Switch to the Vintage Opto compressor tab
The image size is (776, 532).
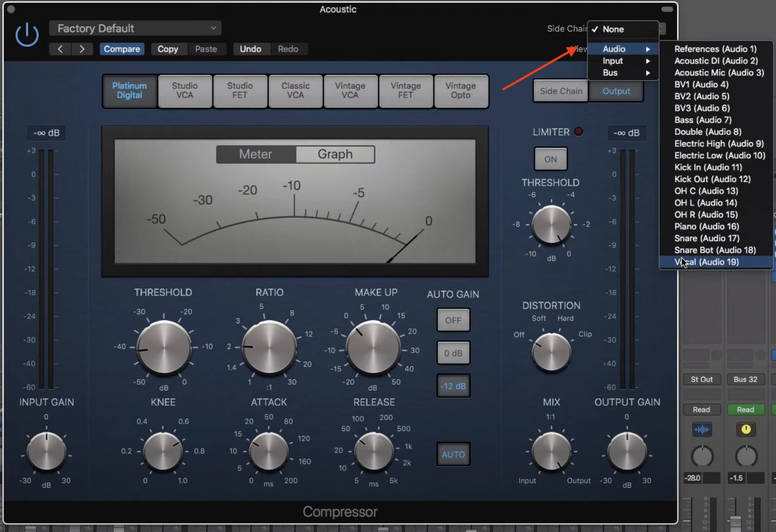click(x=460, y=91)
